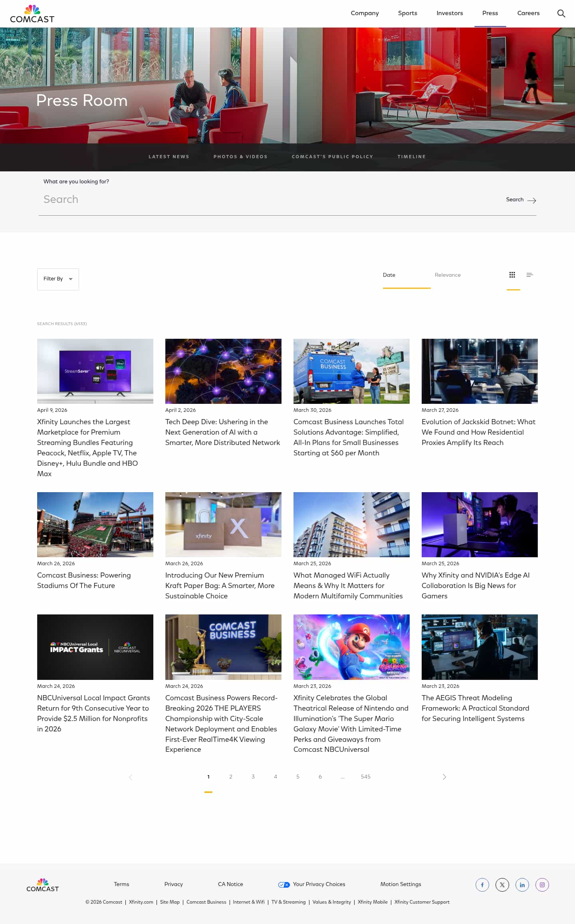The image size is (575, 924).
Task: Open Powering Stadiums Of The Future link
Action: (84, 580)
